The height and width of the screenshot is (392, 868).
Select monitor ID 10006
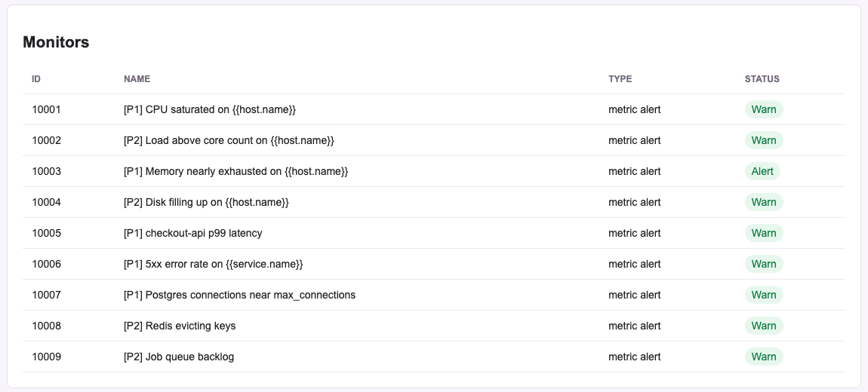(x=47, y=265)
